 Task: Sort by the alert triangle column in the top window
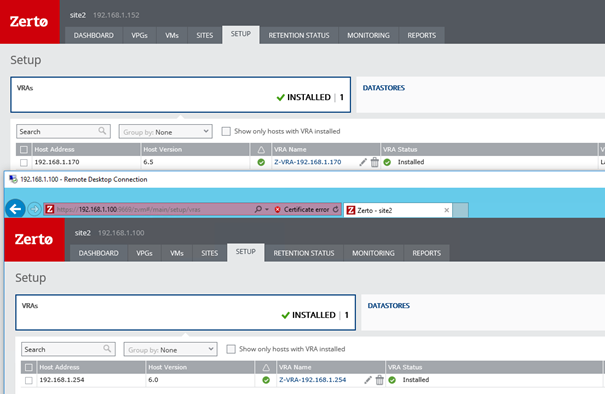pyautogui.click(x=261, y=150)
